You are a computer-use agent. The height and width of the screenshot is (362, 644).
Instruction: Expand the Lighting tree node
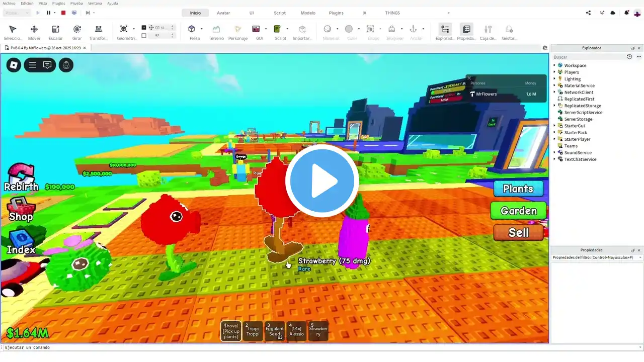[555, 79]
